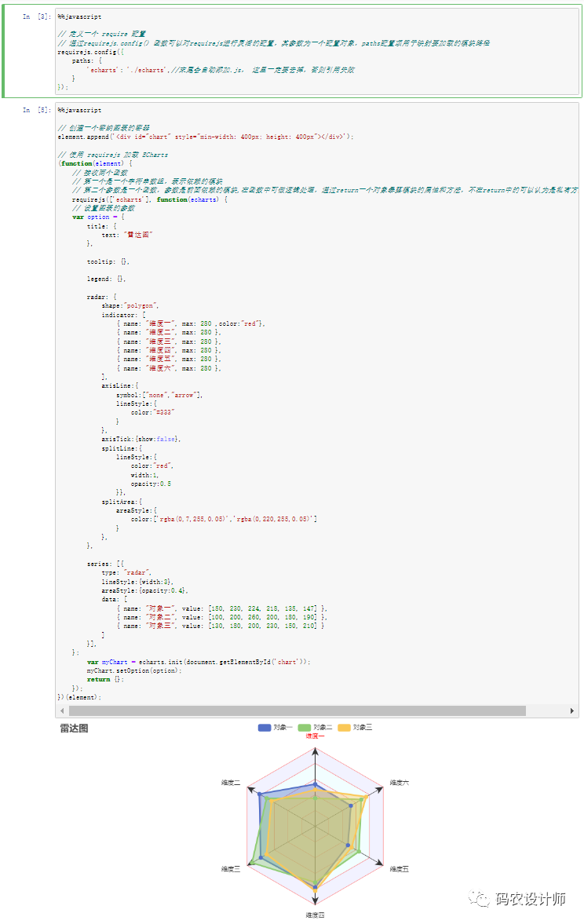Select the 维度四 axis label at the chart bottom
This screenshot has height=924, width=584.
pos(315,915)
